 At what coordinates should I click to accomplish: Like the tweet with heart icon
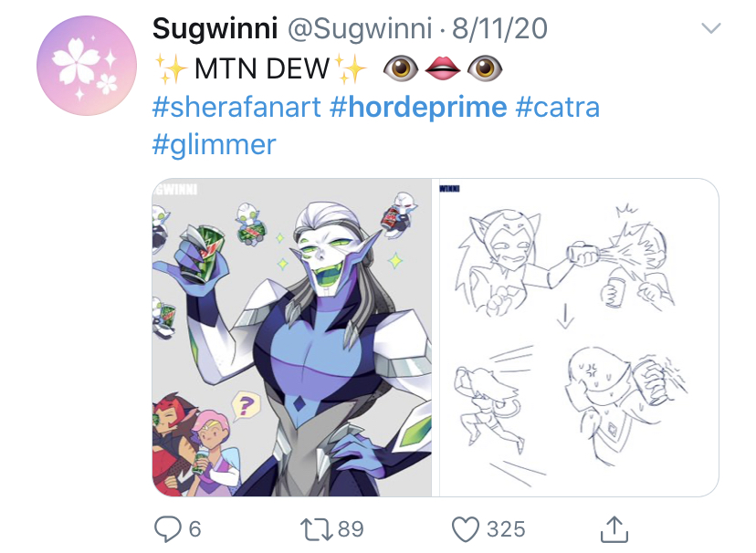tap(466, 529)
